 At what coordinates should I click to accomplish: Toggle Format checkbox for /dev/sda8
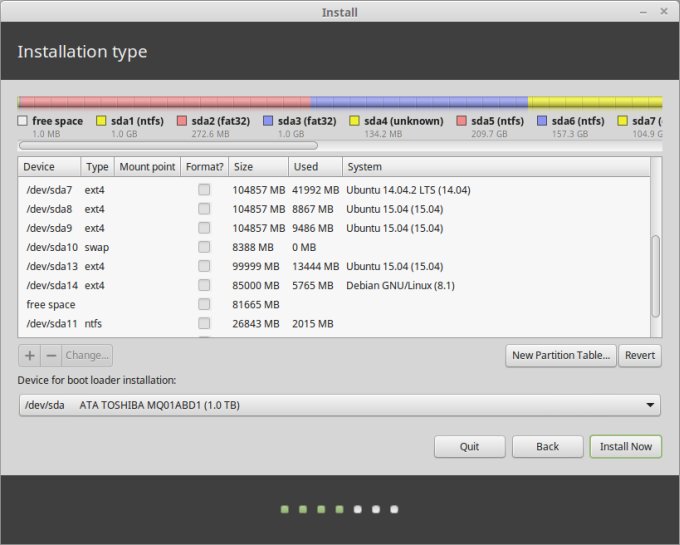(204, 209)
